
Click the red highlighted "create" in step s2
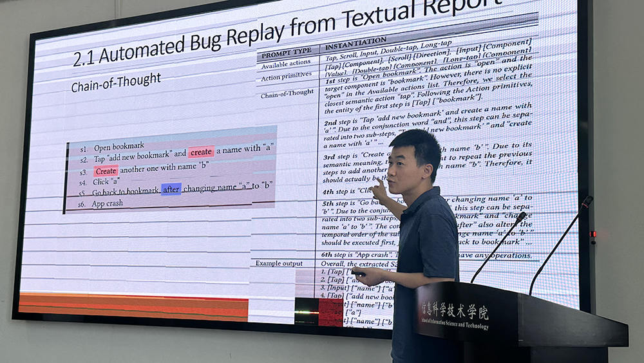point(201,152)
